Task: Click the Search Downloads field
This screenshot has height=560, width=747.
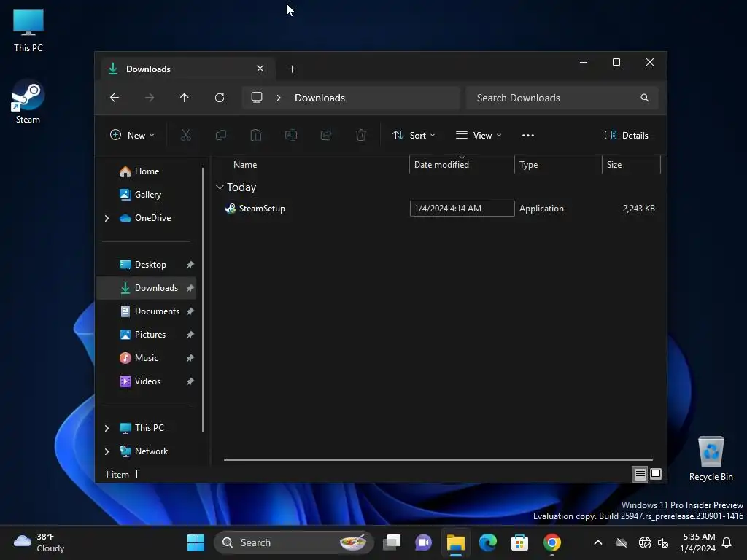Action: 562,98
